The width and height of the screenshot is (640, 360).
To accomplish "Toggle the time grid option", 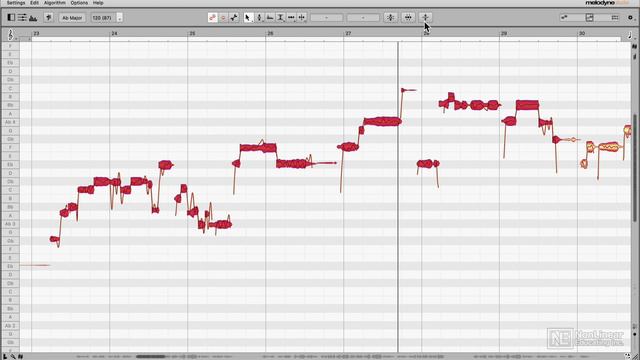I will click(615, 18).
